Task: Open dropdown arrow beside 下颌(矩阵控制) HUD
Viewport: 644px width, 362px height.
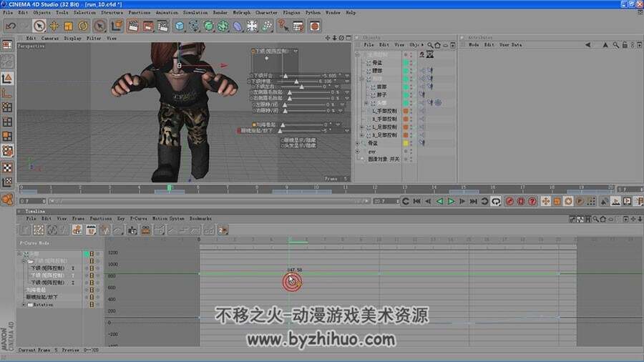Action: tap(296, 51)
